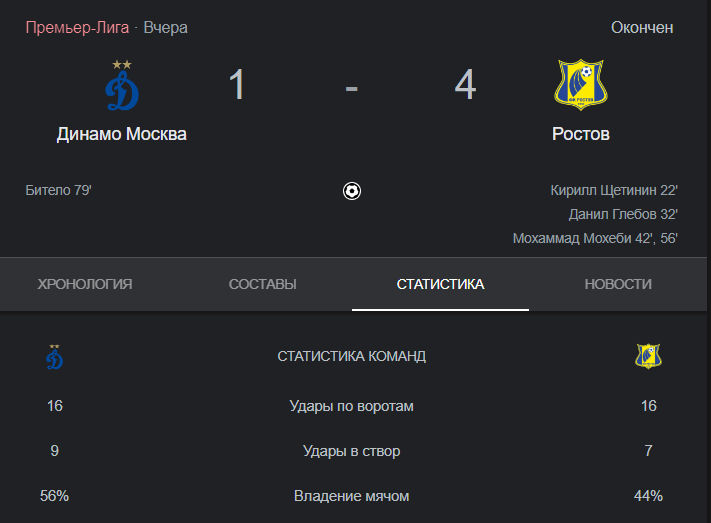The width and height of the screenshot is (711, 523).
Task: Click the large Dinamo Moscow crest
Action: tap(122, 85)
